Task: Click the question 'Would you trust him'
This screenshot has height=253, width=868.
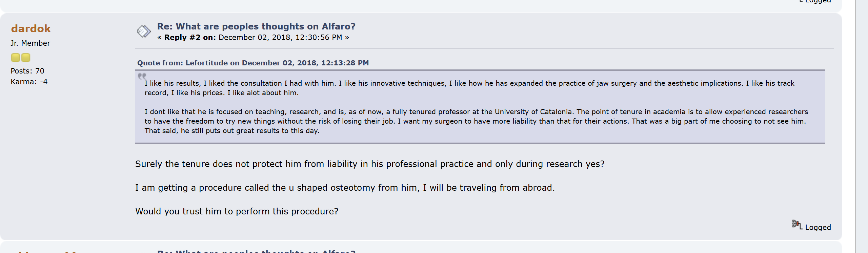Action: pyautogui.click(x=237, y=212)
